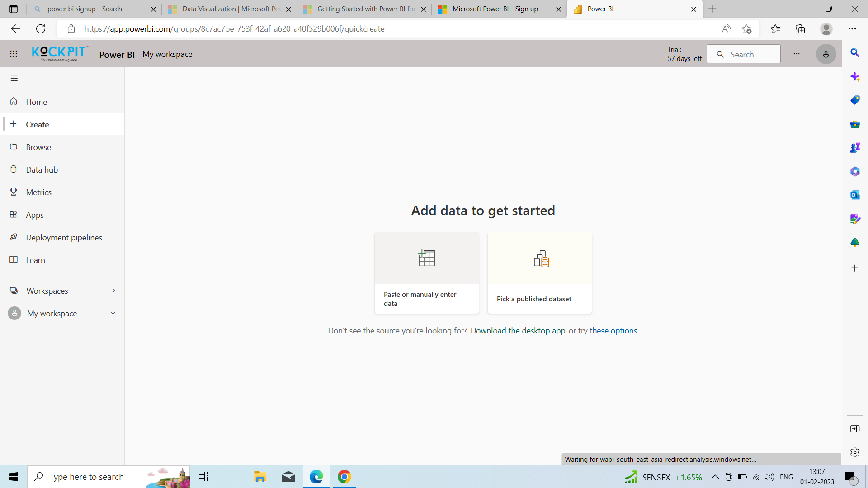Screen dimensions: 868x488
Task: Switch to Data Visualization tab
Action: 230,9
